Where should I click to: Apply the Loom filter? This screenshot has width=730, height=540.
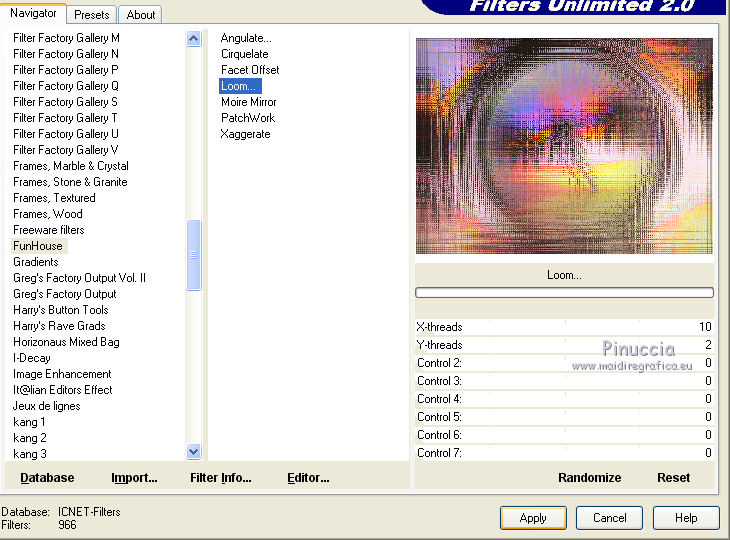click(x=534, y=518)
